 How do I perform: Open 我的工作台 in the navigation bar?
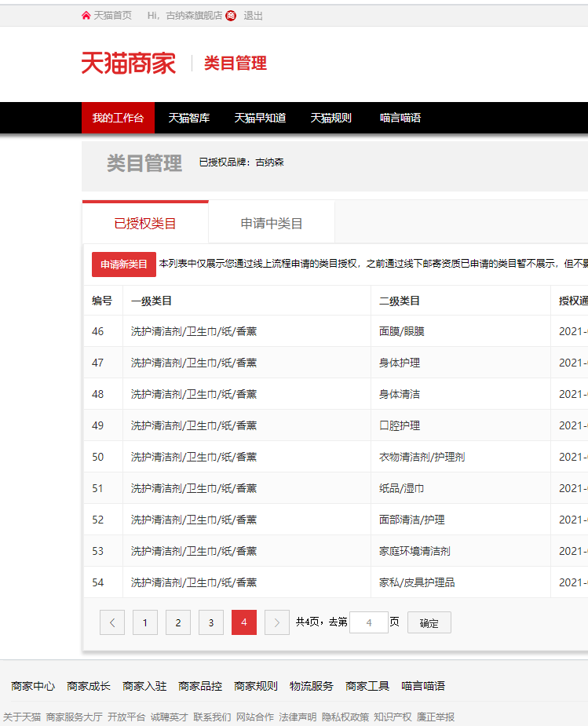pos(118,118)
